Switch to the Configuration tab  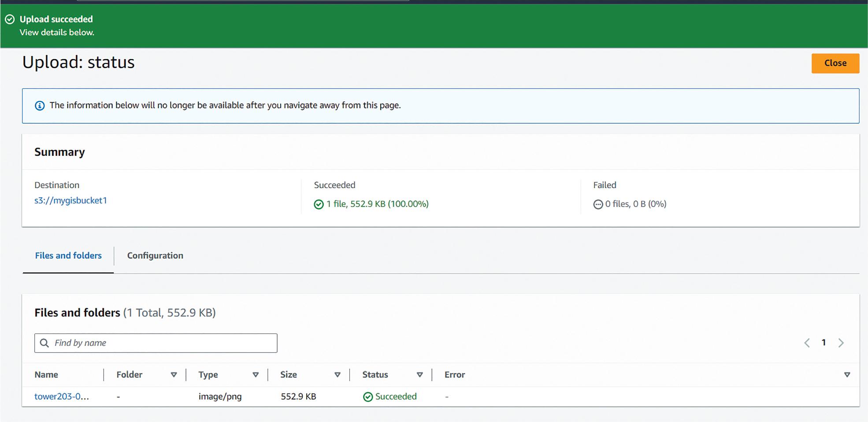(155, 255)
